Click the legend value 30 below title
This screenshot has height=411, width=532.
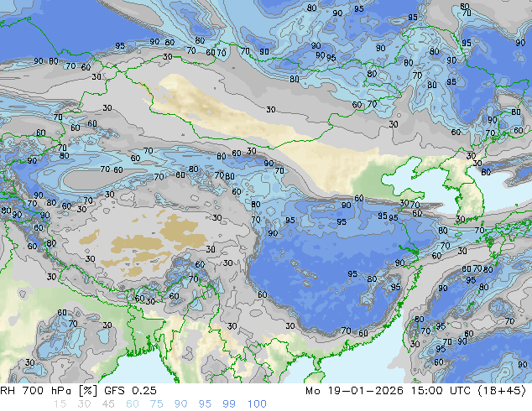(84, 404)
